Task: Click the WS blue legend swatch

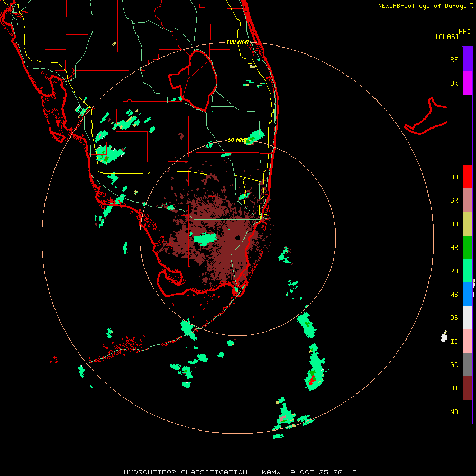Action: 467,294
